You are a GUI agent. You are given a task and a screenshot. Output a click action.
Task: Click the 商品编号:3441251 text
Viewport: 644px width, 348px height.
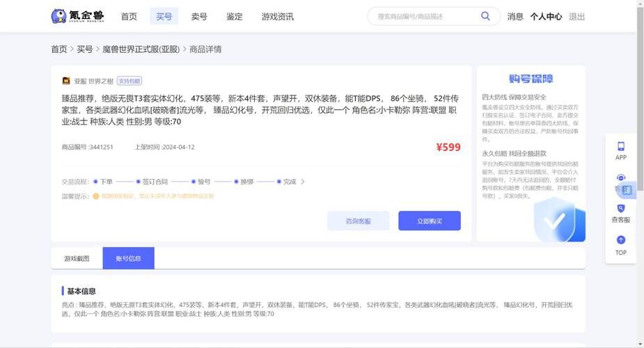coord(87,147)
